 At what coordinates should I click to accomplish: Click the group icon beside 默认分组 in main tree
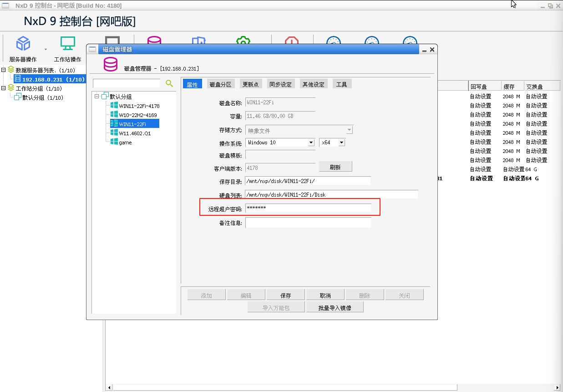click(x=18, y=97)
